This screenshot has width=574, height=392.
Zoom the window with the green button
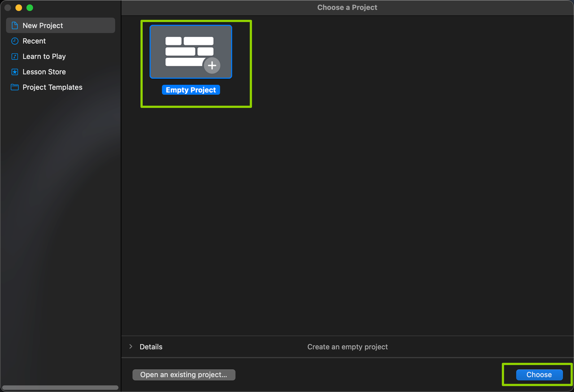tap(30, 8)
